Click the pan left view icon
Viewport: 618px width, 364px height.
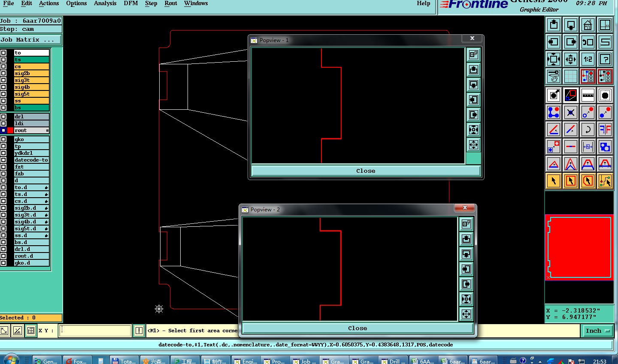coord(554,42)
